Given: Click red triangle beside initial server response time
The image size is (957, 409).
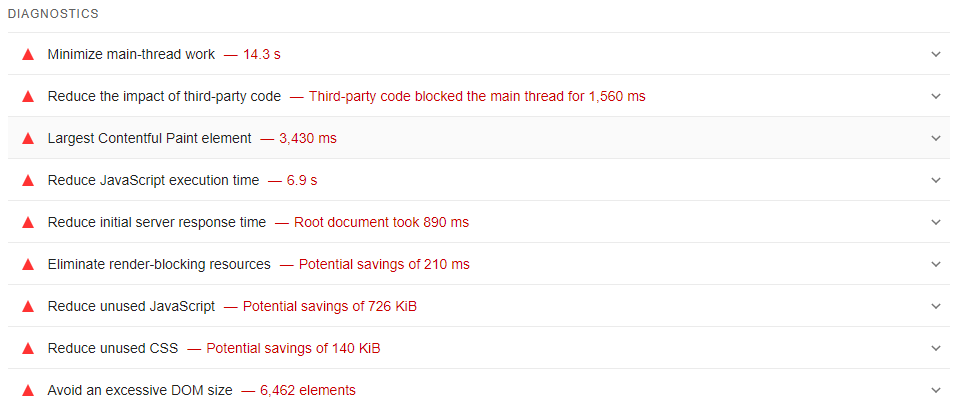Looking at the screenshot, I should tap(28, 222).
